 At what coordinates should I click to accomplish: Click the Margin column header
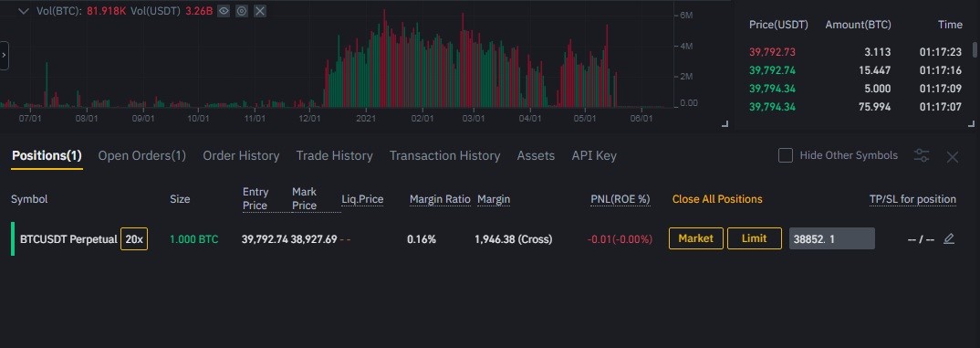494,199
